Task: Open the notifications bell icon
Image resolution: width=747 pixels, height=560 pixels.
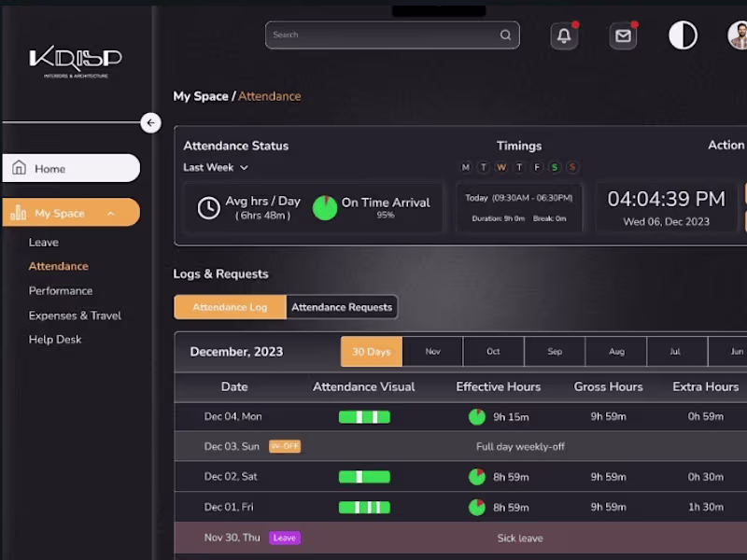Action: (x=564, y=35)
